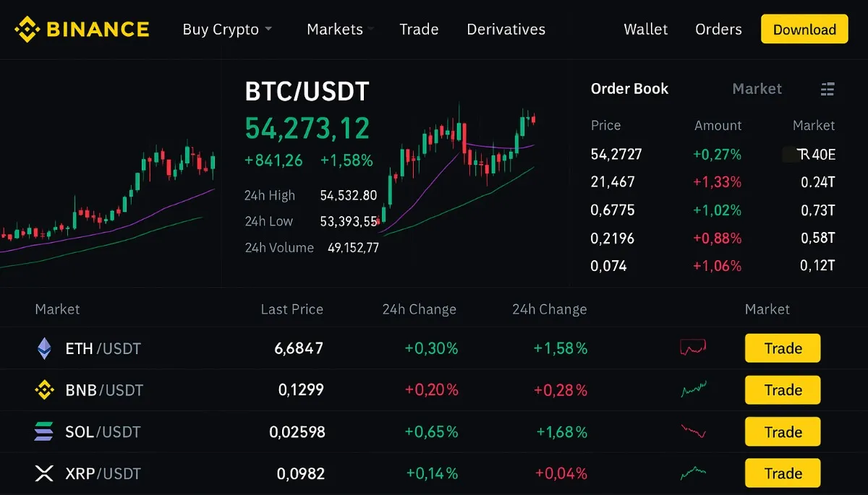Click the Download button
Screen dimensions: 868x495
804,30
